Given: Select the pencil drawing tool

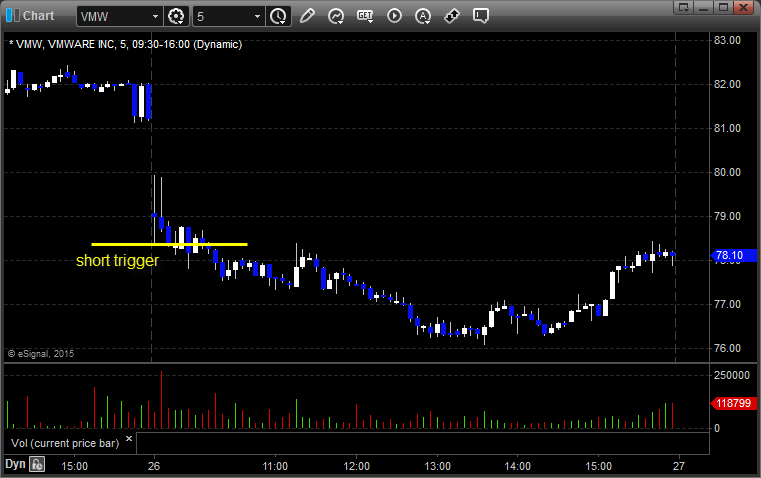Looking at the screenshot, I should pos(307,16).
